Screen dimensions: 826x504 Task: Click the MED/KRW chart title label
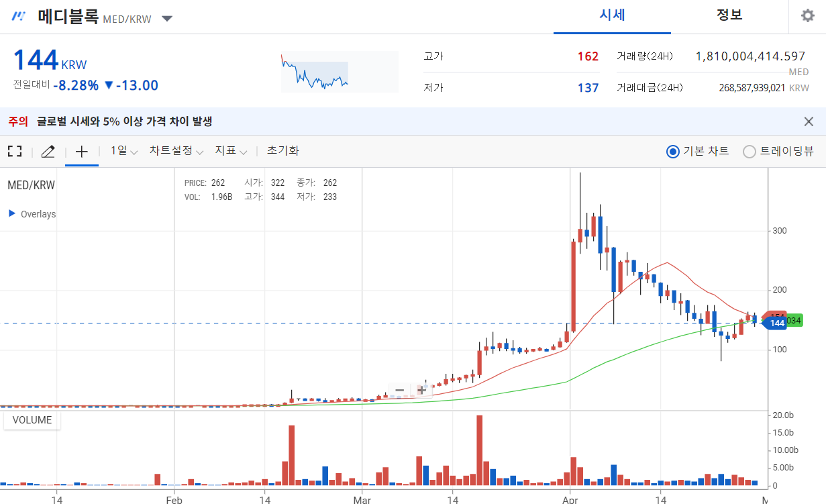pos(31,185)
